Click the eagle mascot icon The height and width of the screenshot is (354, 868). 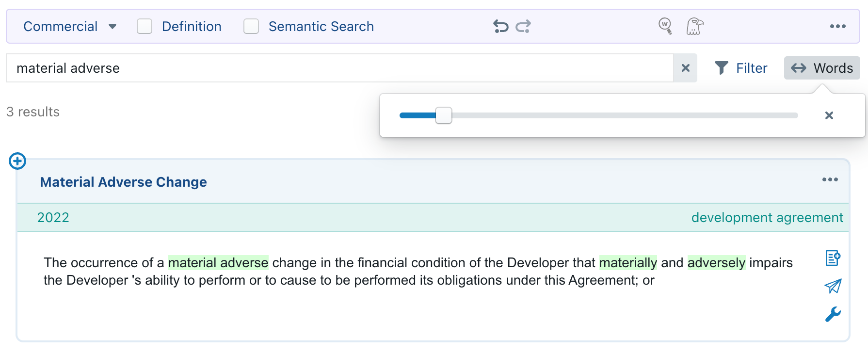point(694,26)
